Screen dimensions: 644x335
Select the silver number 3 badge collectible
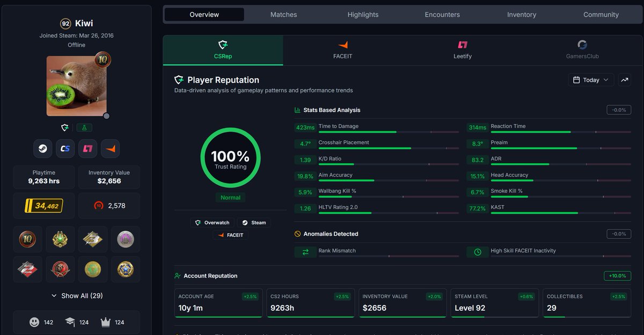[x=93, y=239]
